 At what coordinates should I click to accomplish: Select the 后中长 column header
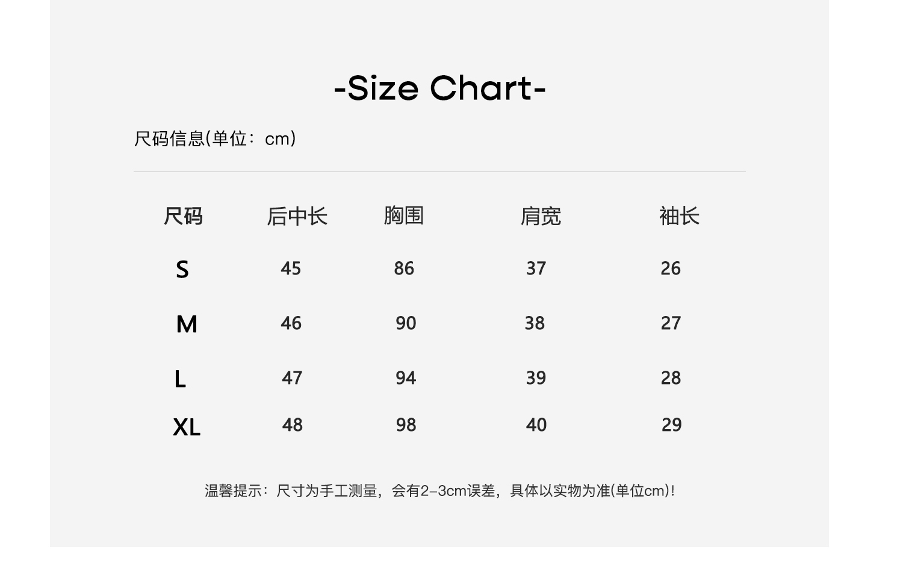pyautogui.click(x=297, y=216)
